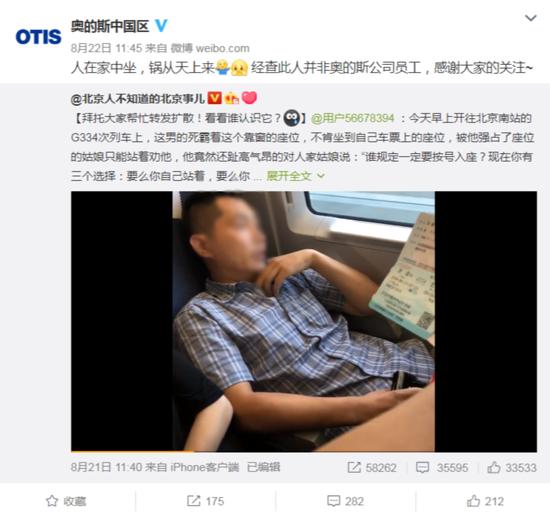550x515 pixels.
Task: Add post to favorites with 收藏 star
Action: coord(66,501)
